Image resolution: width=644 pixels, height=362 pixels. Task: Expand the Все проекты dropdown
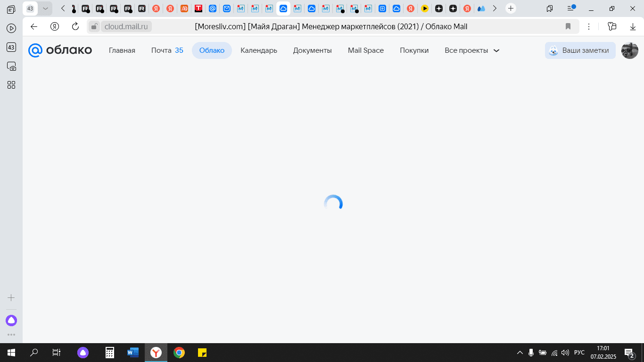click(471, 50)
